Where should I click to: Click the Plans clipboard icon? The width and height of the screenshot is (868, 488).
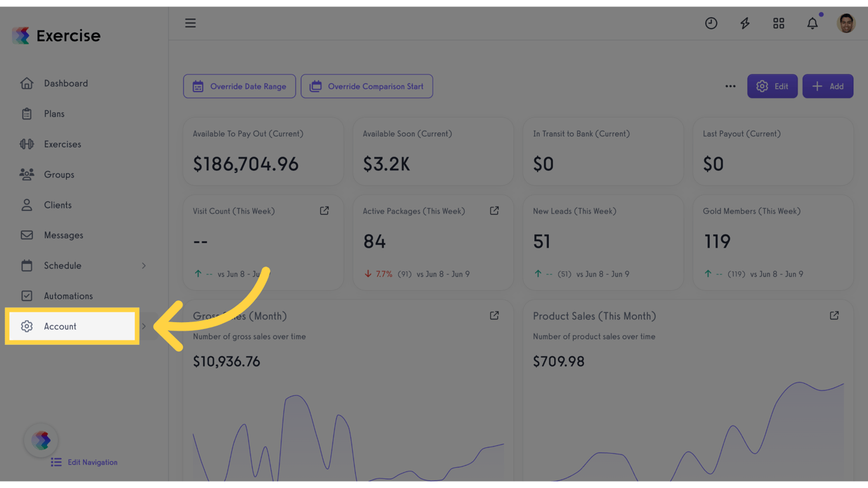point(27,114)
